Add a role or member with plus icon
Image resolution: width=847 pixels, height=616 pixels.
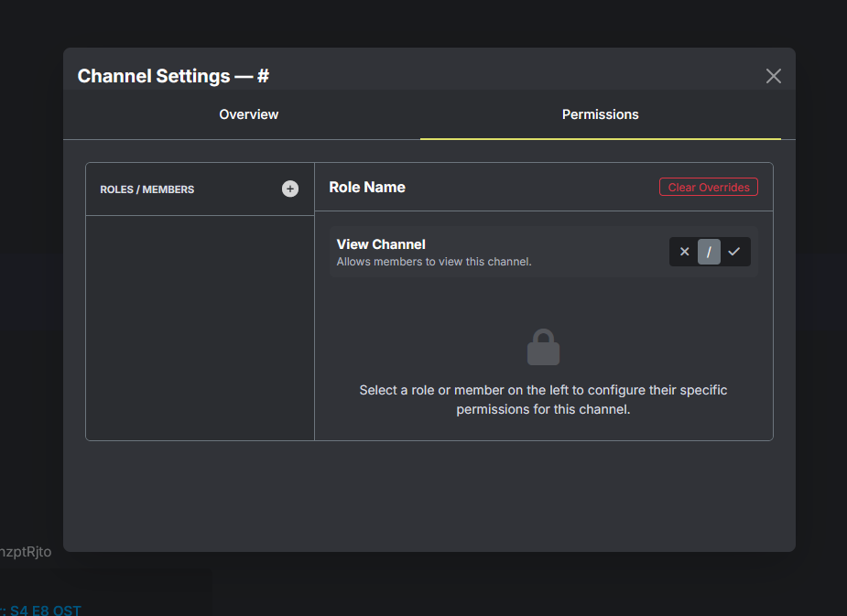[290, 189]
